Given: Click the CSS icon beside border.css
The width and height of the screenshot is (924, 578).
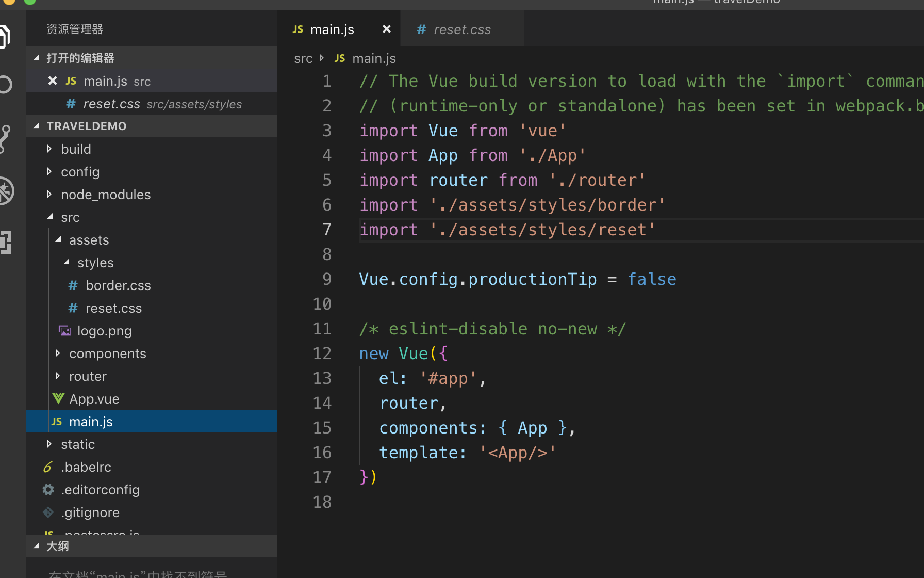Looking at the screenshot, I should click(x=73, y=285).
